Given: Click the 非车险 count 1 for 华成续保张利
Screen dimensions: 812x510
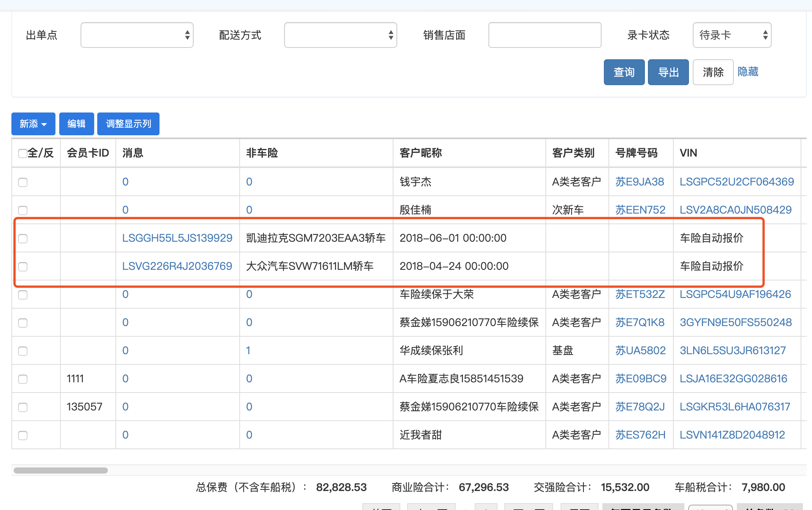Looking at the screenshot, I should (x=248, y=350).
